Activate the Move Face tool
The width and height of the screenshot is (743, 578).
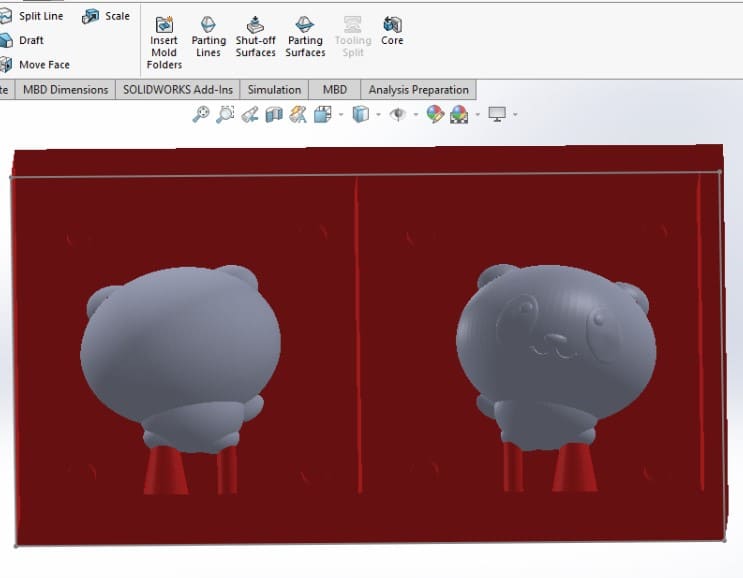[36, 65]
